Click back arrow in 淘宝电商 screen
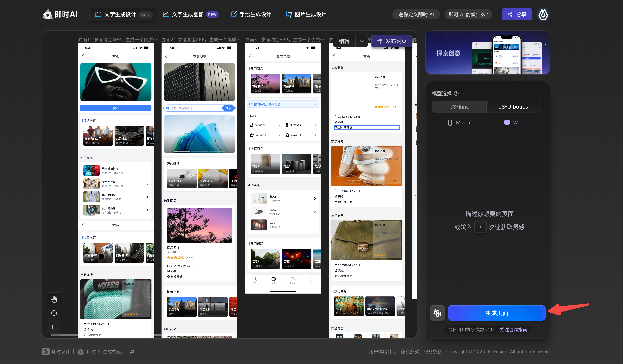623x364 pixels. pyautogui.click(x=250, y=56)
